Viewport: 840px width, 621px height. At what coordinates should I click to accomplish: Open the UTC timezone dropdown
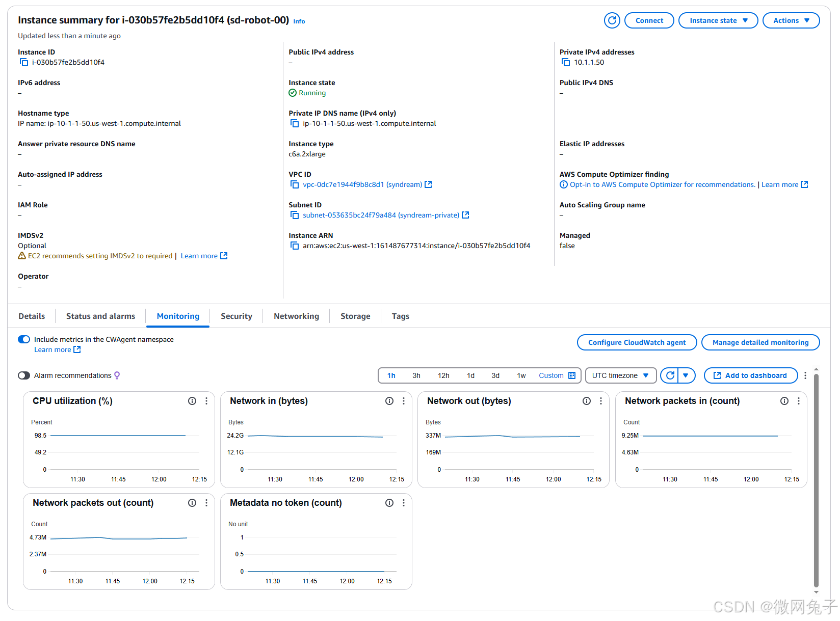[620, 375]
